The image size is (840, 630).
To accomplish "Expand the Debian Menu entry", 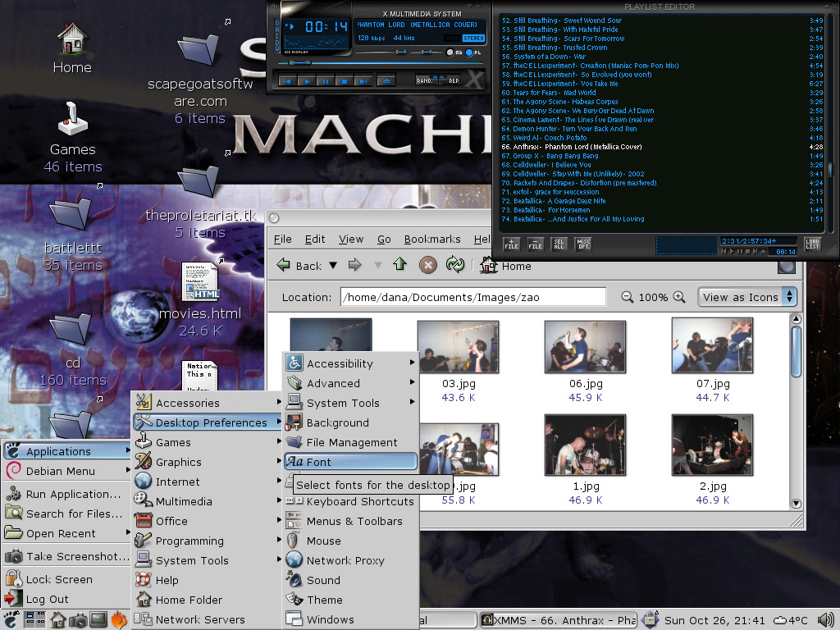I will pos(67,471).
